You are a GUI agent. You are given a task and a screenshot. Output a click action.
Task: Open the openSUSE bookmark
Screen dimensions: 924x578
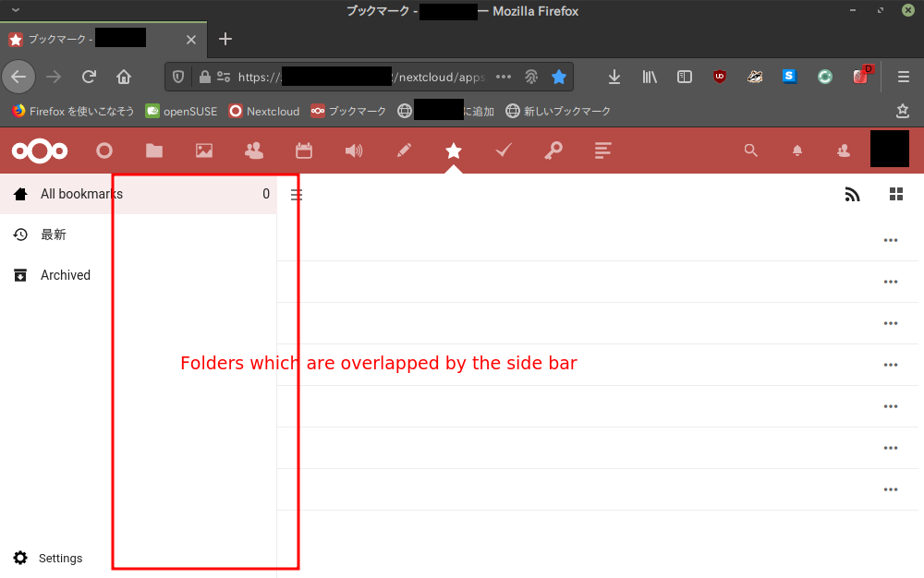[x=181, y=111]
